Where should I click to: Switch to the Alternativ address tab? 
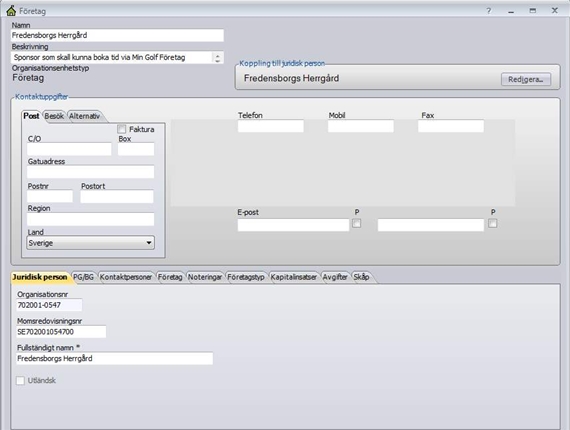84,116
